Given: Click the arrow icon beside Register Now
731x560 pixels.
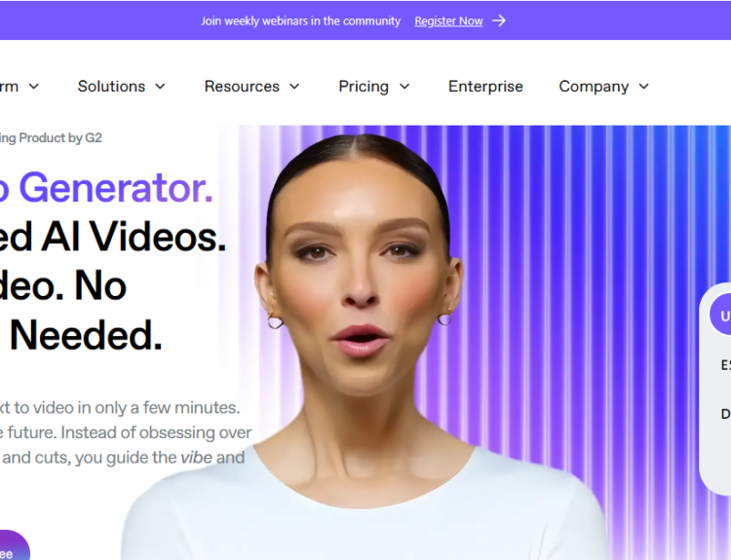Looking at the screenshot, I should [x=499, y=20].
